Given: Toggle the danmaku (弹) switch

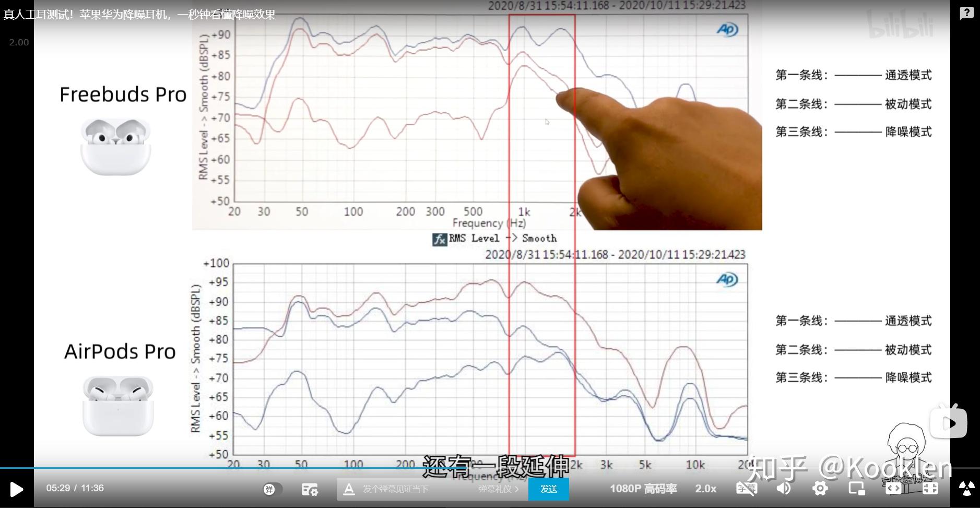Looking at the screenshot, I should (273, 489).
